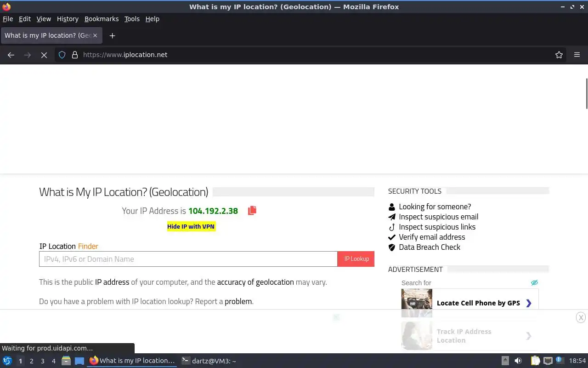Viewport: 588px width, 368px height.
Task: Click the page vertical scrollbar
Action: (586, 94)
